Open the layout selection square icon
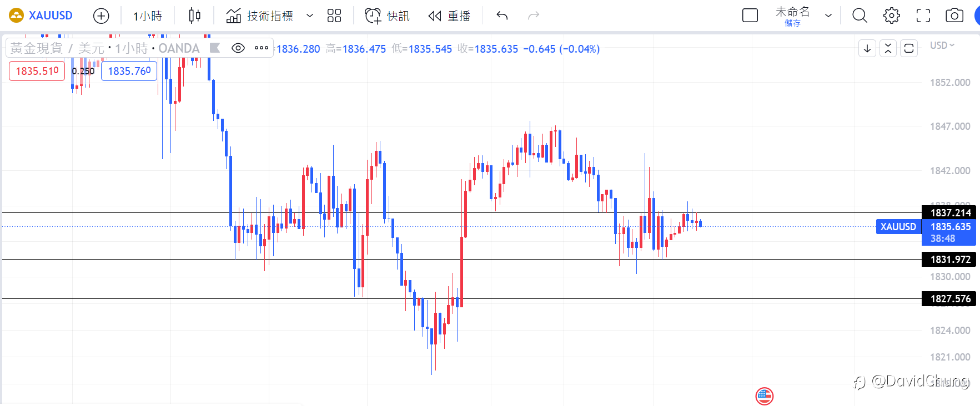Image resolution: width=980 pixels, height=406 pixels. [750, 16]
